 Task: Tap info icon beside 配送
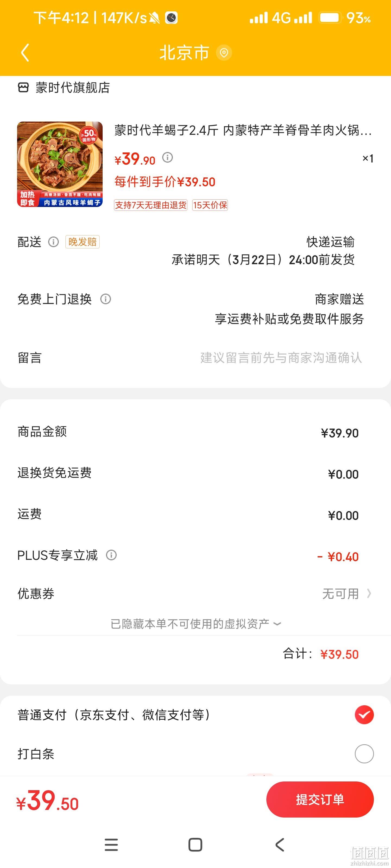coord(53,242)
